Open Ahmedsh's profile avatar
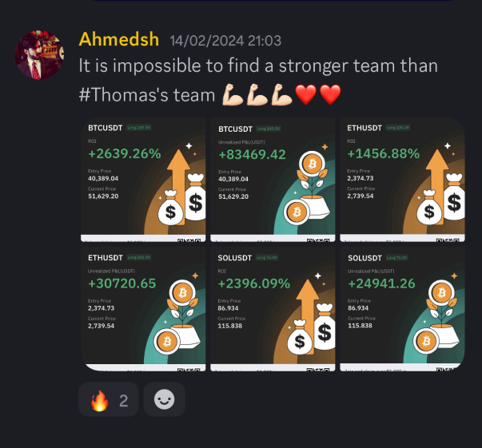 39,54
